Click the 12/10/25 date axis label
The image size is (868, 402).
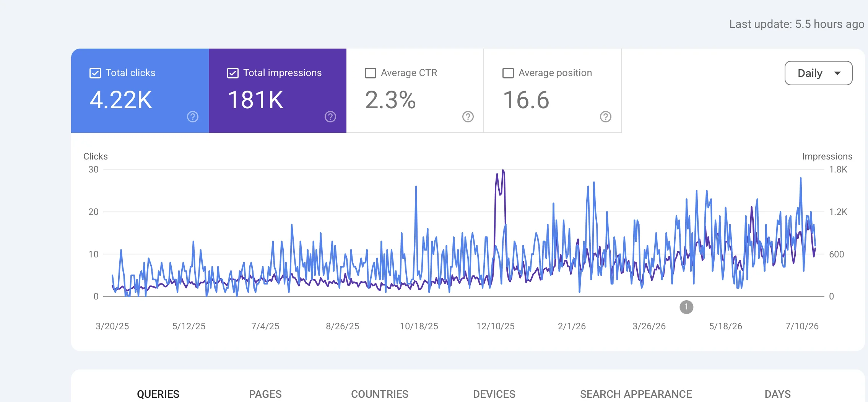tap(496, 326)
